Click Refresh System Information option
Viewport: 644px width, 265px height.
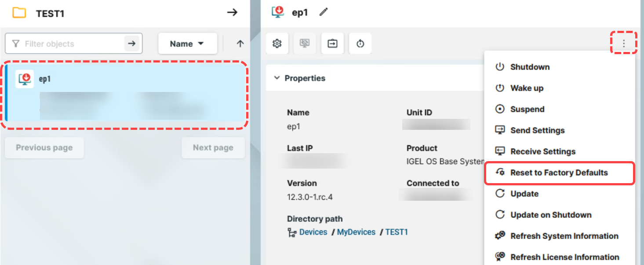pos(564,236)
